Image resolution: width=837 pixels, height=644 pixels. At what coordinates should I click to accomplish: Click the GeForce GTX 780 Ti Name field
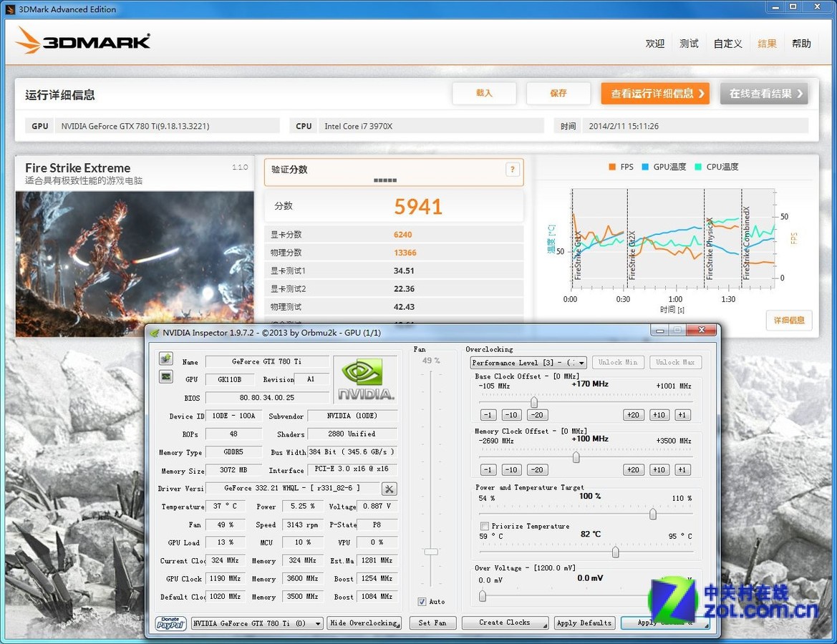(266, 362)
